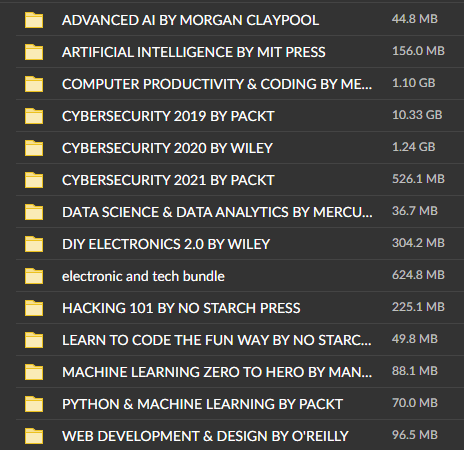Open the ADVANCED AI BY MORGAN CLAYPOOL folder icon
Image resolution: width=464 pixels, height=450 pixels.
(34, 20)
